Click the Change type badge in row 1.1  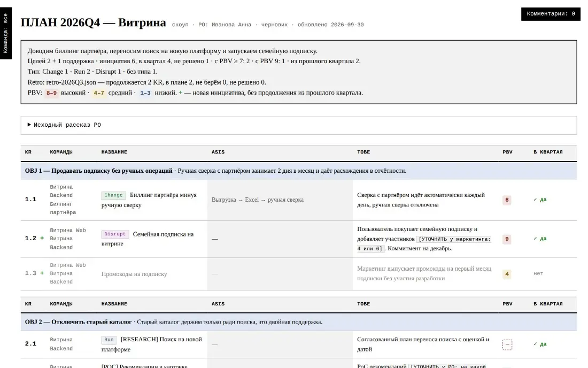(114, 195)
